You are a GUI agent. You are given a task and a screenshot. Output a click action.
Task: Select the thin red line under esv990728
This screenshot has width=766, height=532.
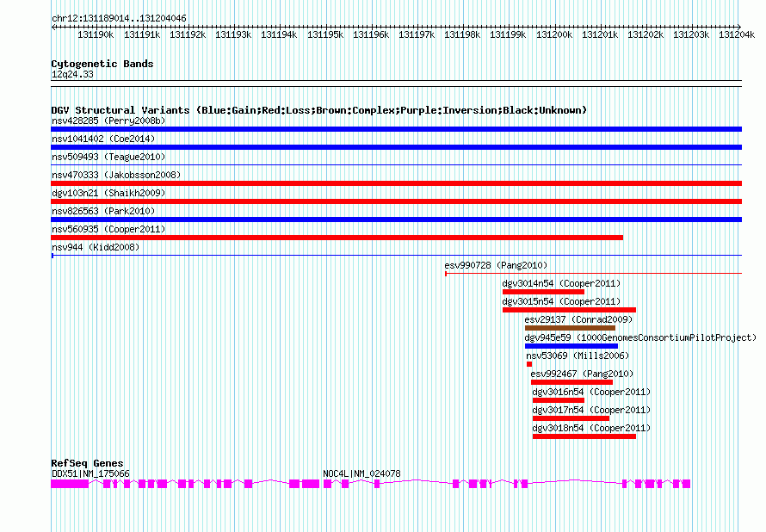593,273
